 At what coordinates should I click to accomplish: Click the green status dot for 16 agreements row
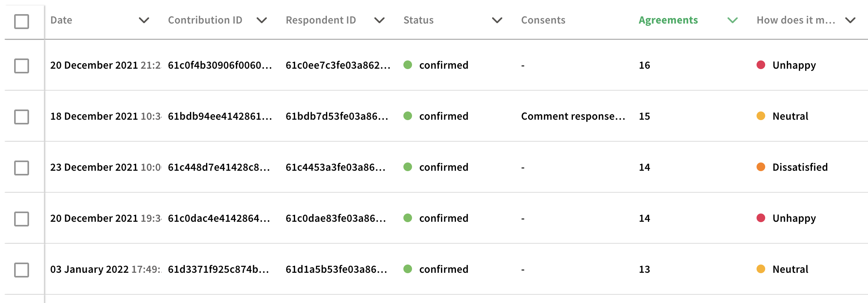tap(408, 65)
